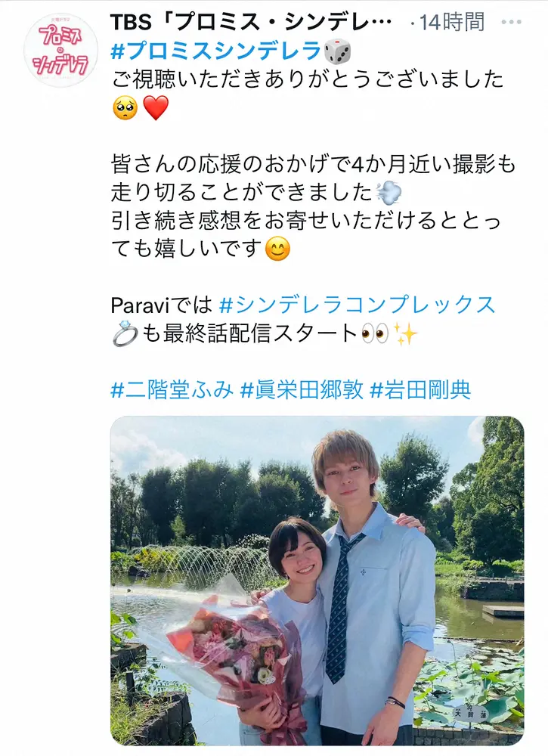The width and height of the screenshot is (548, 756).
Task: Click the pleading face emoji
Action: click(125, 108)
